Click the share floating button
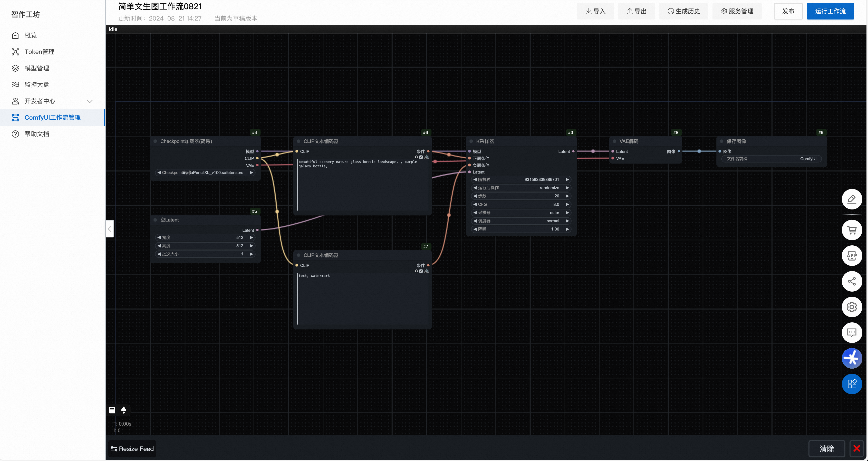Screen dimensions: 868x461 tap(852, 281)
